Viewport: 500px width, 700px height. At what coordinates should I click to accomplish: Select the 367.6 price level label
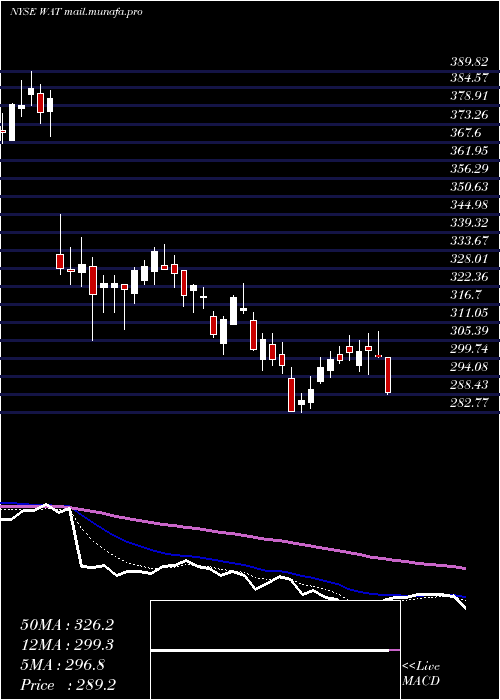(x=466, y=133)
